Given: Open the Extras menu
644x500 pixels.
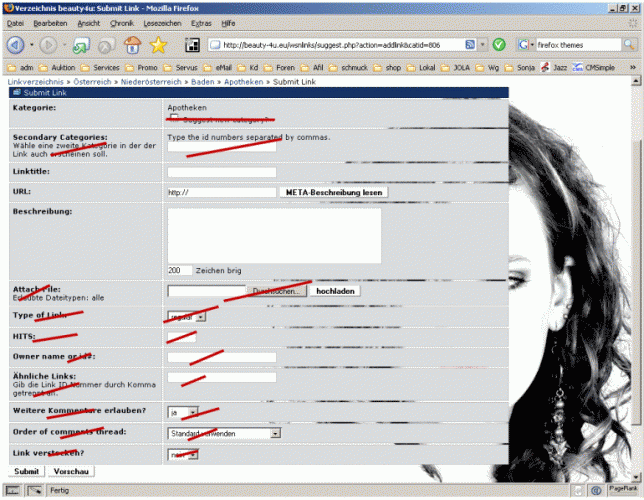Looking at the screenshot, I should [203, 22].
